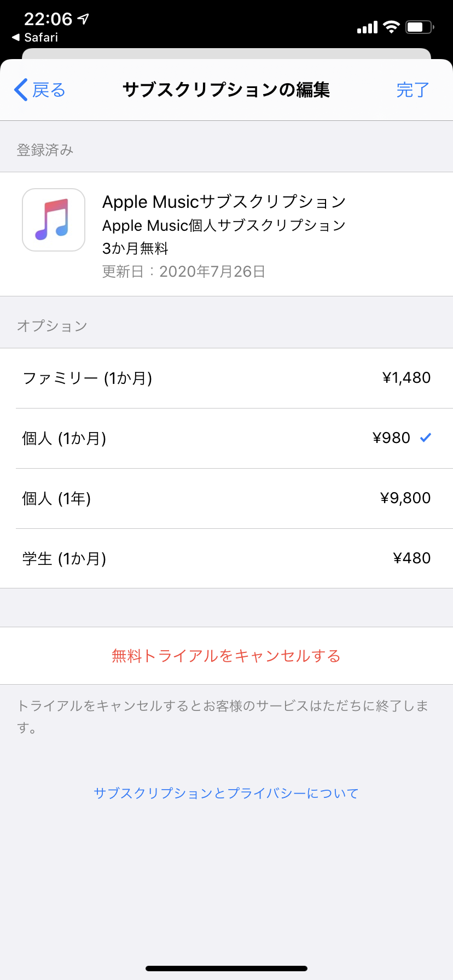Tap the blue checkmark beside ¥980
The width and height of the screenshot is (453, 980).
tap(426, 437)
